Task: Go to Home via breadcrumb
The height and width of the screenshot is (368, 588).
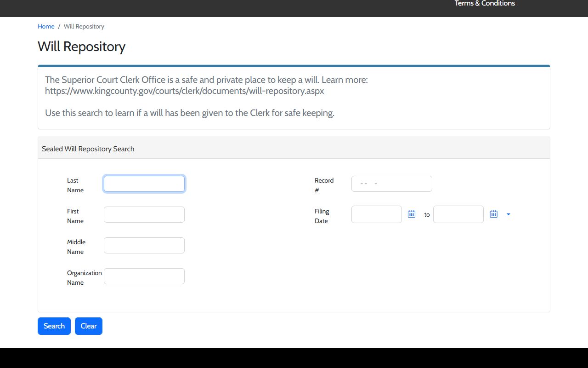Action: [x=46, y=26]
